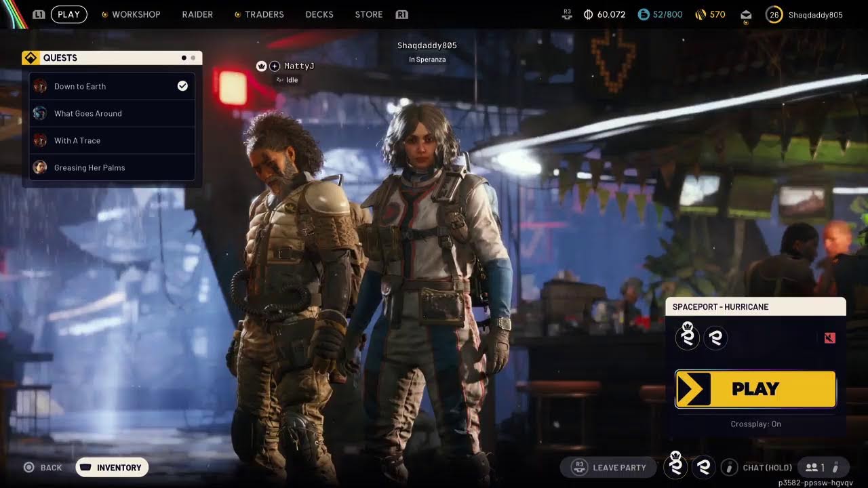Click the coin currency icon beside 60,072
This screenshot has width=868, height=488.
[588, 14]
